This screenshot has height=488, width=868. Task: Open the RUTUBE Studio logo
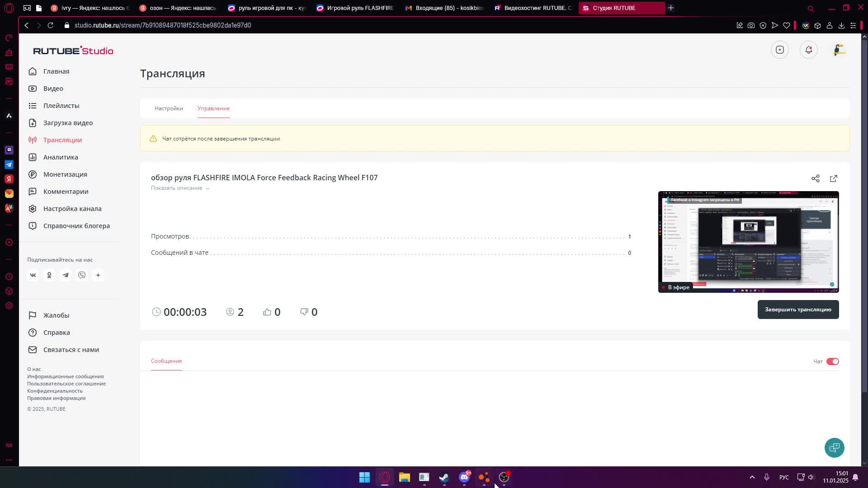pos(73,51)
